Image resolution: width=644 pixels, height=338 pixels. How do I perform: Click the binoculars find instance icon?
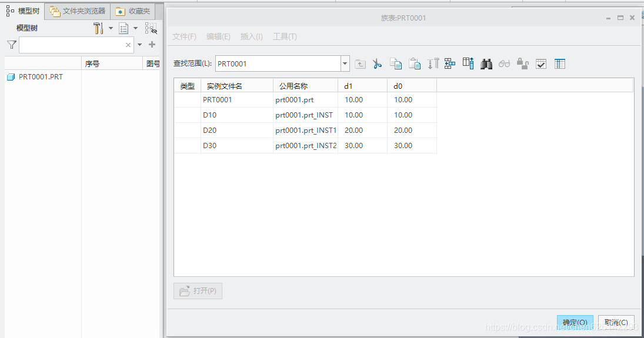486,64
